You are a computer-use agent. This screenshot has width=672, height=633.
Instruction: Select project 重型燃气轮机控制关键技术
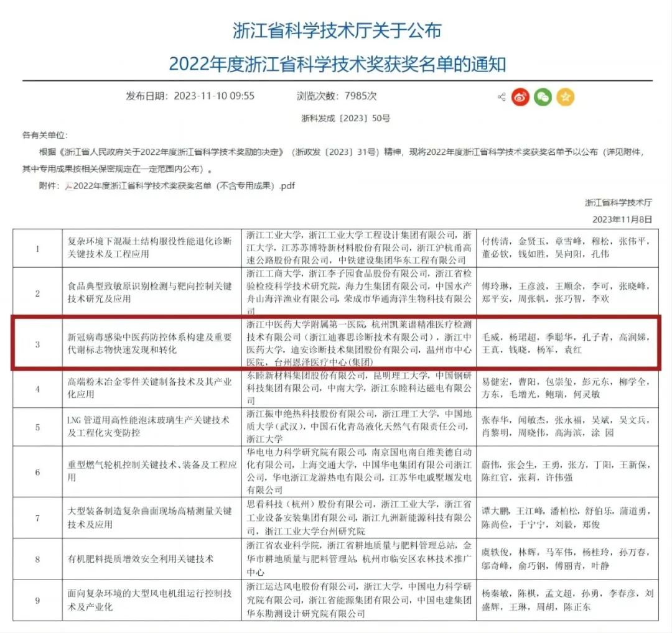pos(152,471)
